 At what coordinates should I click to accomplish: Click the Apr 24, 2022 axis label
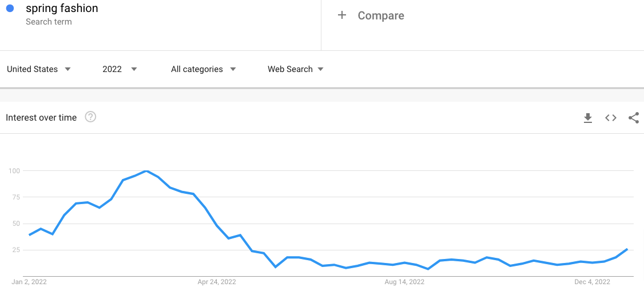click(217, 282)
